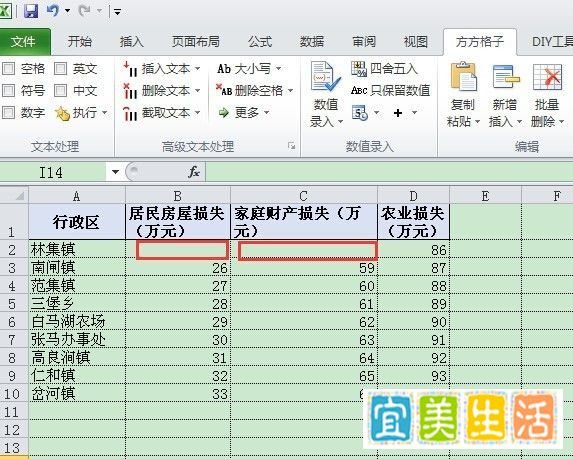Image resolution: width=573 pixels, height=459 pixels.
Task: Open the 文件 menu
Action: pyautogui.click(x=24, y=42)
